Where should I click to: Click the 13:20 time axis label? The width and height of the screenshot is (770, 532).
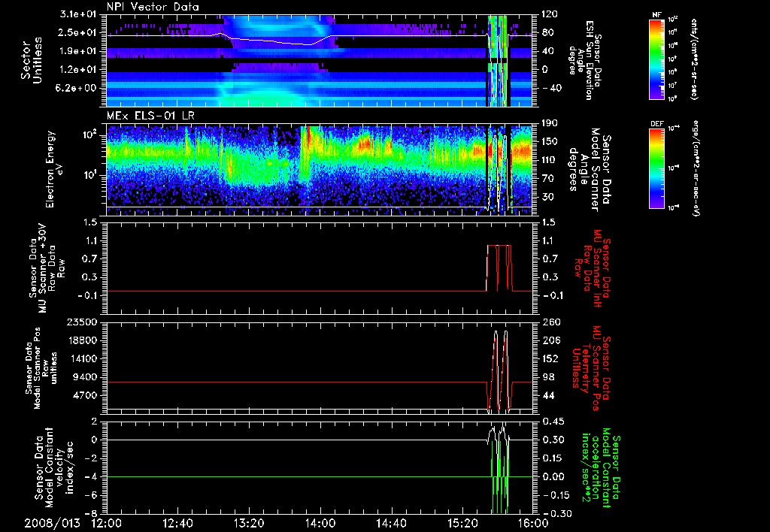pyautogui.click(x=249, y=523)
